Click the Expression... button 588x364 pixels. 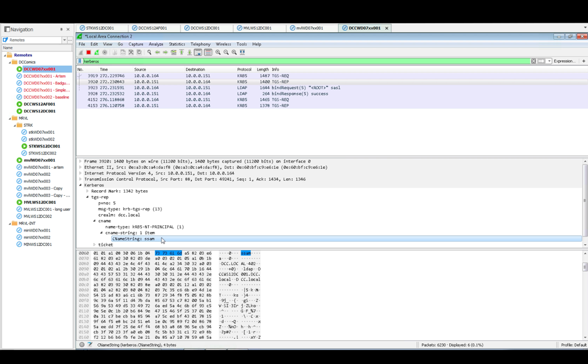564,61
